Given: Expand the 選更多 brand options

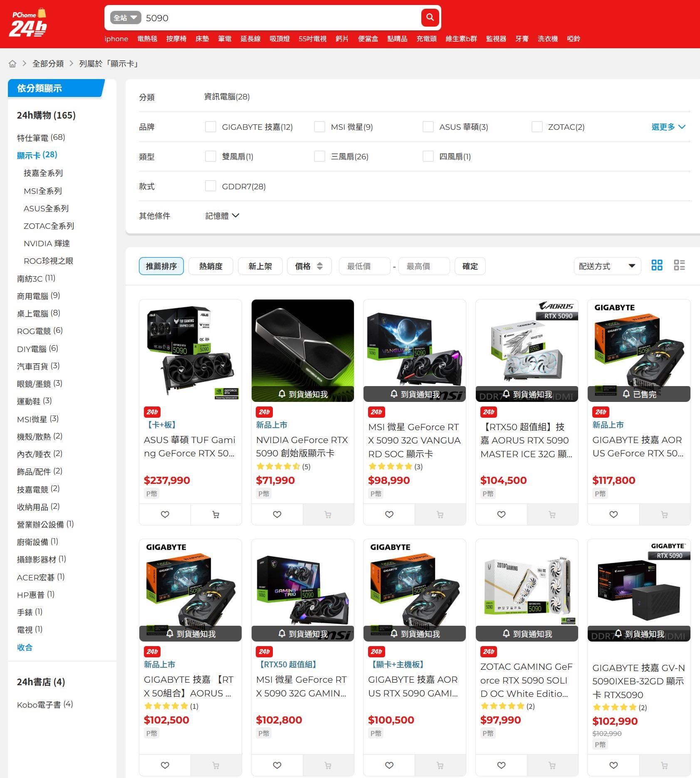Looking at the screenshot, I should 668,127.
